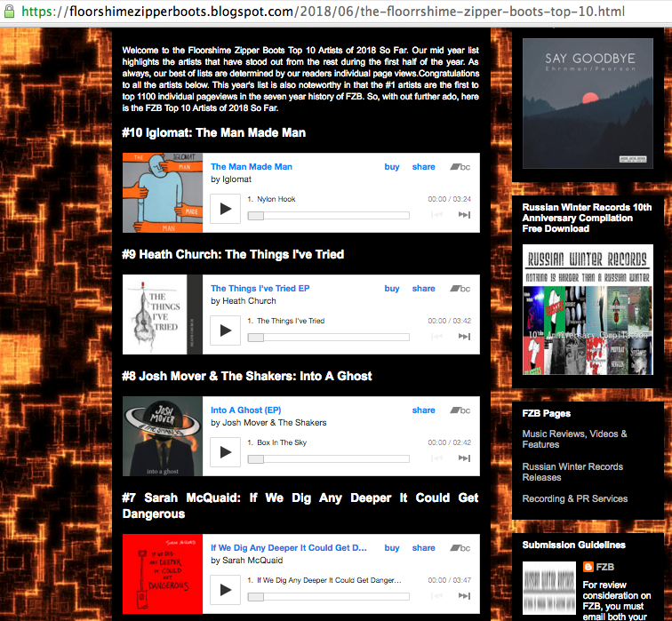
Task: Open the Say Goodbye album image
Action: coord(588,103)
